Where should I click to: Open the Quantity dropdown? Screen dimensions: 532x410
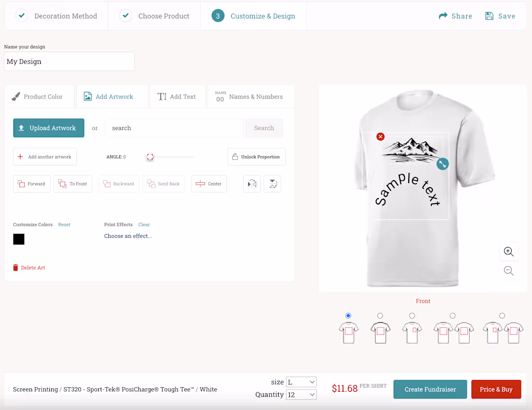pos(301,395)
